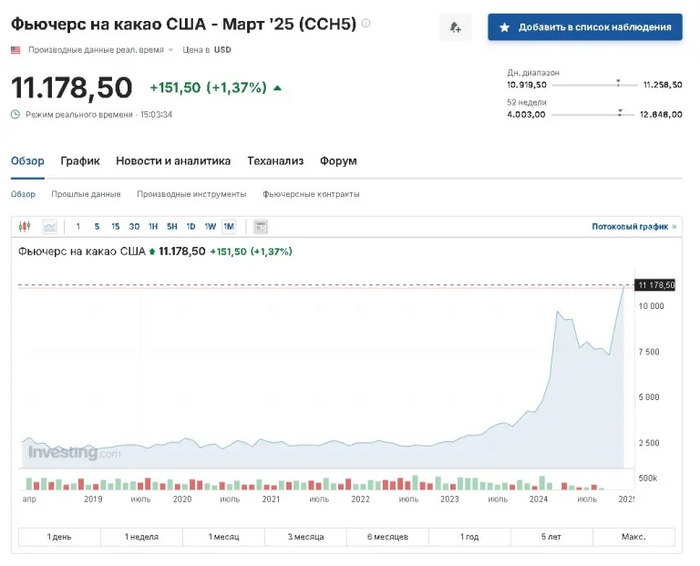700x566 pixels.
Task: Select the 6 месяцев range button
Action: click(388, 537)
